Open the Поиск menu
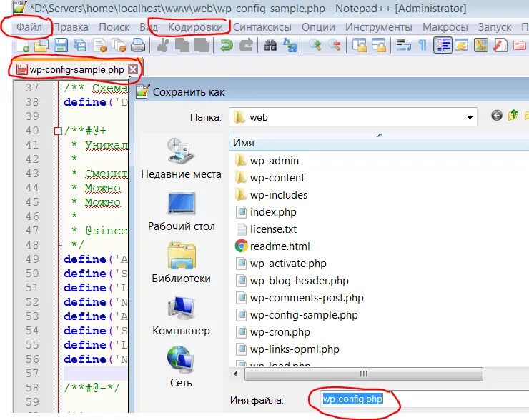 (x=114, y=27)
